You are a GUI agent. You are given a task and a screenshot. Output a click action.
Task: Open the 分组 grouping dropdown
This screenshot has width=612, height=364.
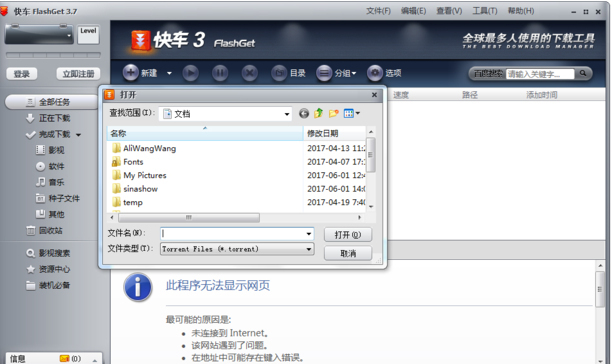point(336,73)
